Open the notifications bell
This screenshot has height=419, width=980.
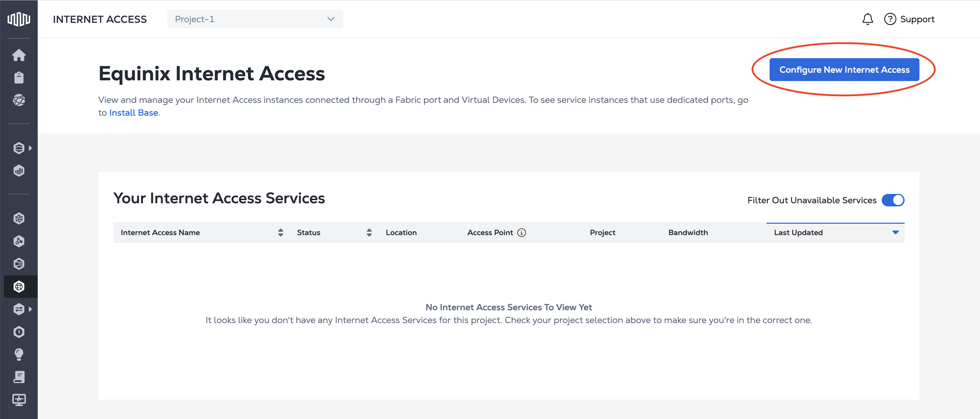click(868, 19)
